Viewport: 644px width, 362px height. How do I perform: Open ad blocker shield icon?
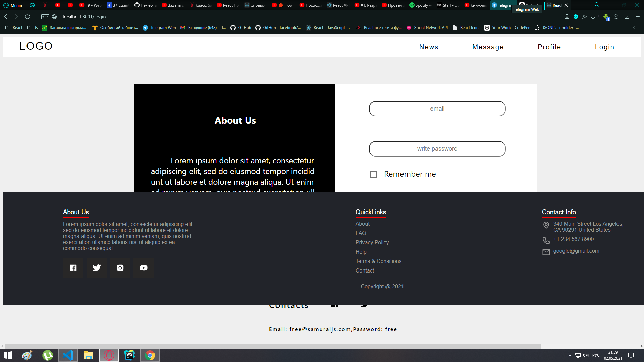tap(576, 17)
